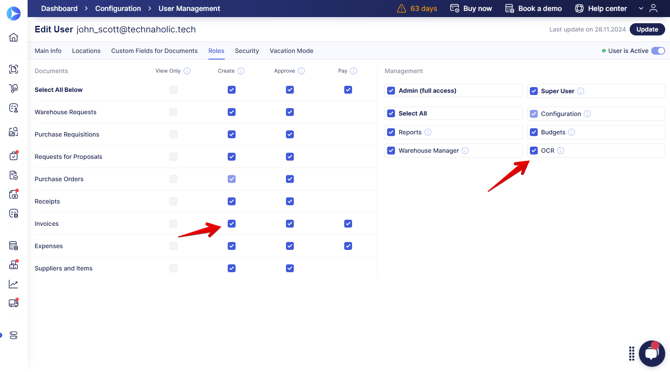Open the home icon in the sidebar
670x372 pixels.
[x=14, y=37]
